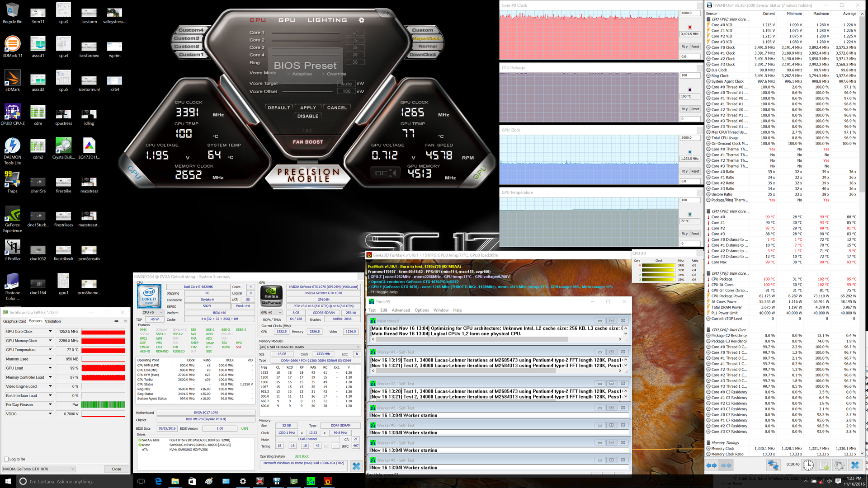The height and width of the screenshot is (488, 868).
Task: Open the Recycle Bin desktop icon
Action: click(x=13, y=14)
